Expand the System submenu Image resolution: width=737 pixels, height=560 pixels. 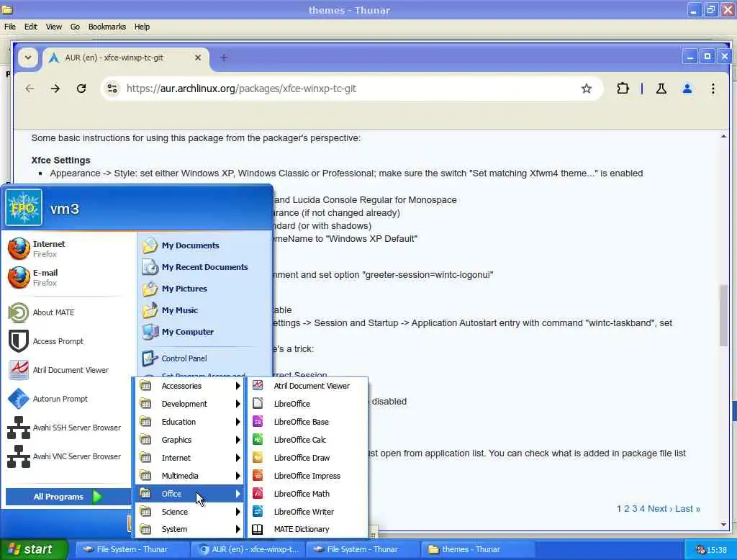(x=189, y=529)
